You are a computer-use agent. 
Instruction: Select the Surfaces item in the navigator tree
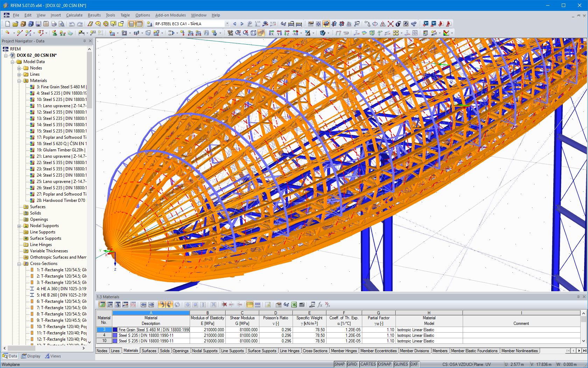(37, 207)
